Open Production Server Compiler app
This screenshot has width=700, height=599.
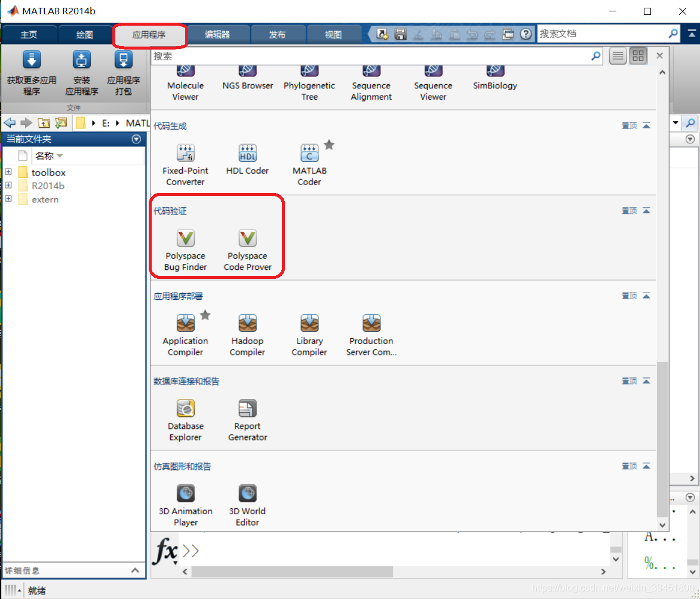coord(371,335)
